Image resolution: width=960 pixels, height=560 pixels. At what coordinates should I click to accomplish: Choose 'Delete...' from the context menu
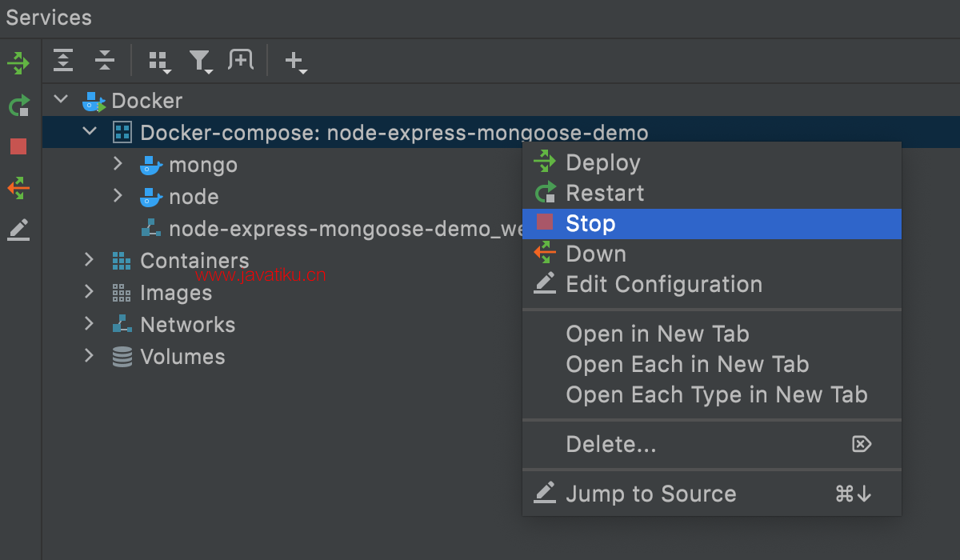click(x=712, y=444)
